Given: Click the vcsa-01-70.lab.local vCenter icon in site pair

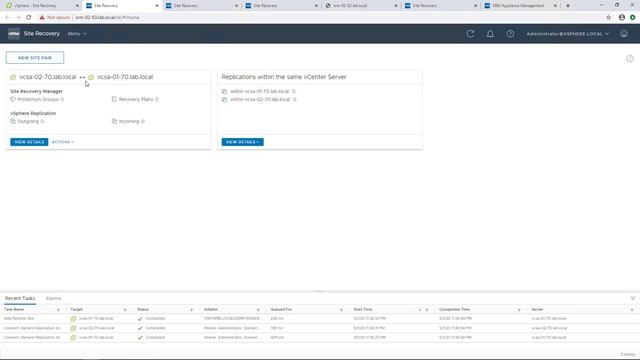Looking at the screenshot, I should [x=91, y=77].
